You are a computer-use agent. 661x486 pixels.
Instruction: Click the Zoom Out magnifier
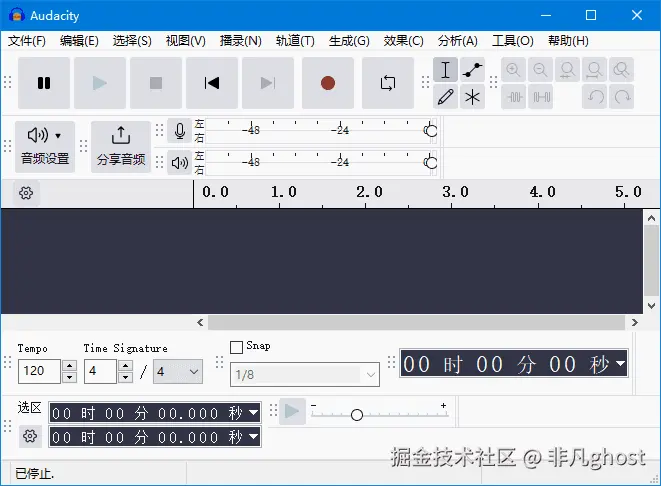tap(540, 70)
